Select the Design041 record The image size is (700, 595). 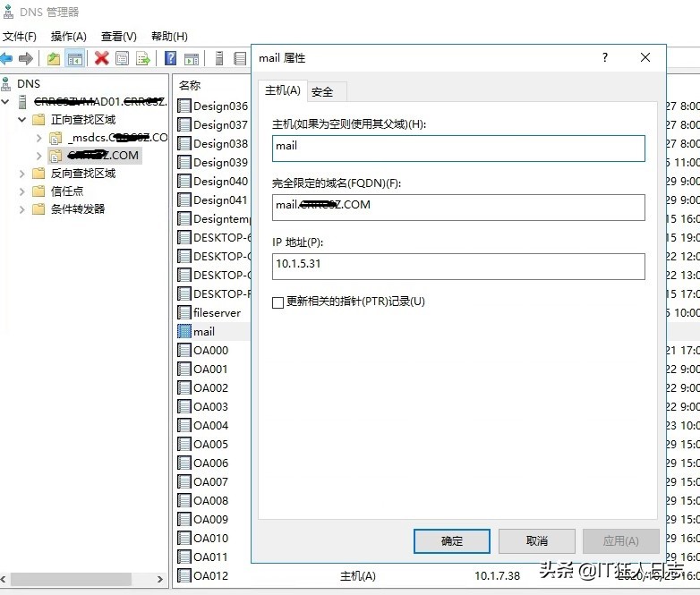(x=212, y=200)
